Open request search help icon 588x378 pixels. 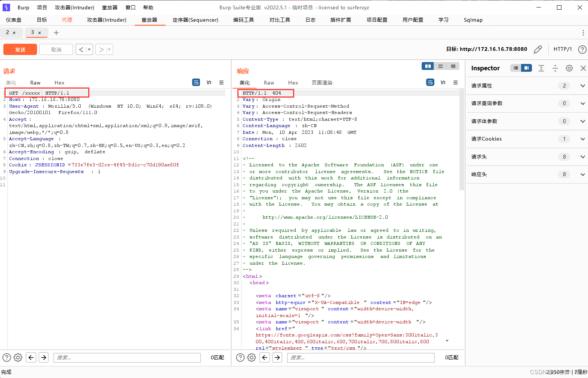7,358
